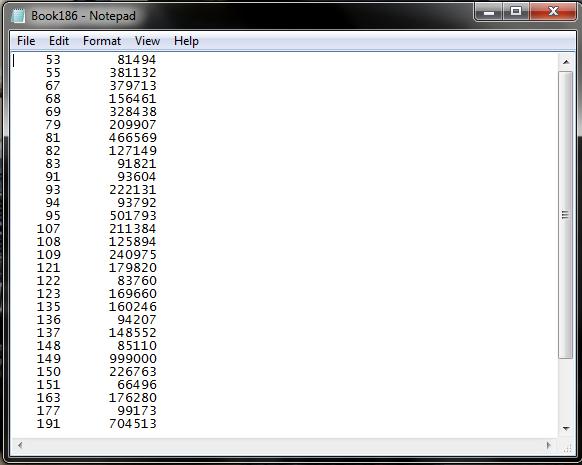Click the row number 53
The image size is (582, 465).
tap(53, 59)
